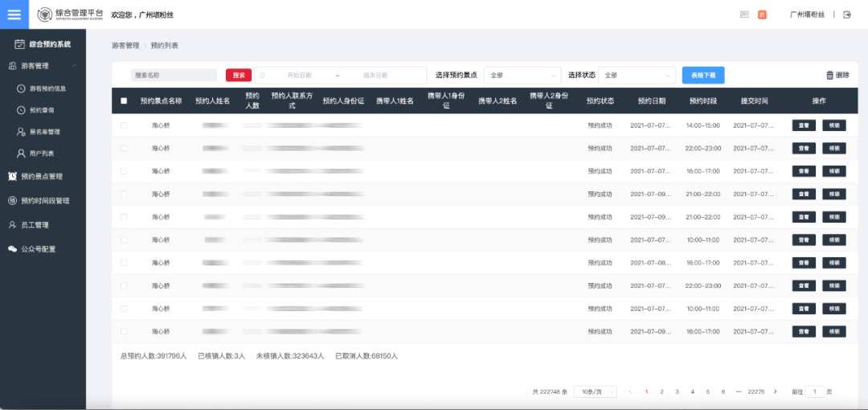Click the 14:00-15:00 time slot cell
Viewport: 868px width, 410px height.
click(x=703, y=125)
